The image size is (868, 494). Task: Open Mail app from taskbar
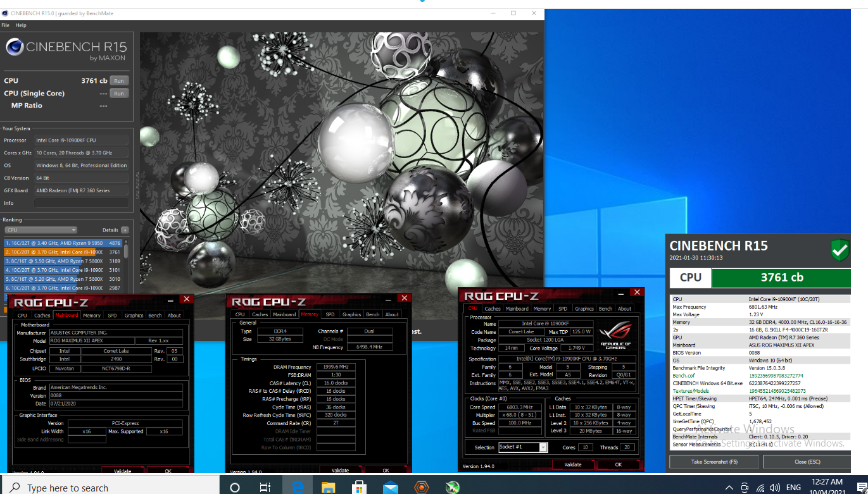pyautogui.click(x=390, y=488)
